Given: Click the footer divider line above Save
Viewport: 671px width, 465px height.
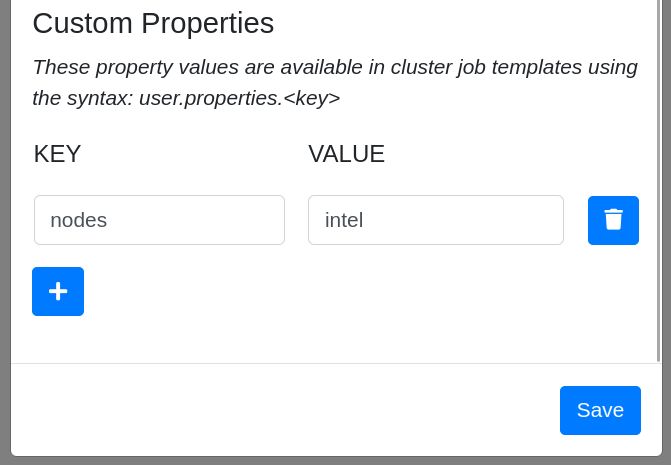Looking at the screenshot, I should [335, 363].
